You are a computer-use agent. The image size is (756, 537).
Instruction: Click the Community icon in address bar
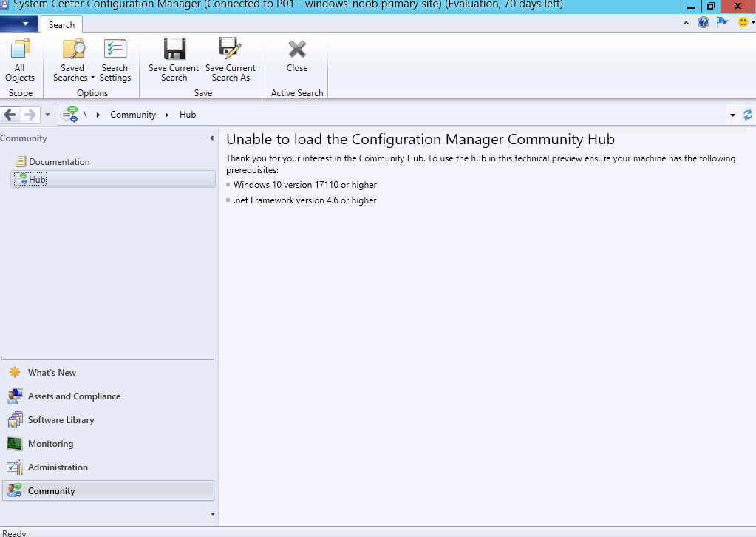(69, 115)
